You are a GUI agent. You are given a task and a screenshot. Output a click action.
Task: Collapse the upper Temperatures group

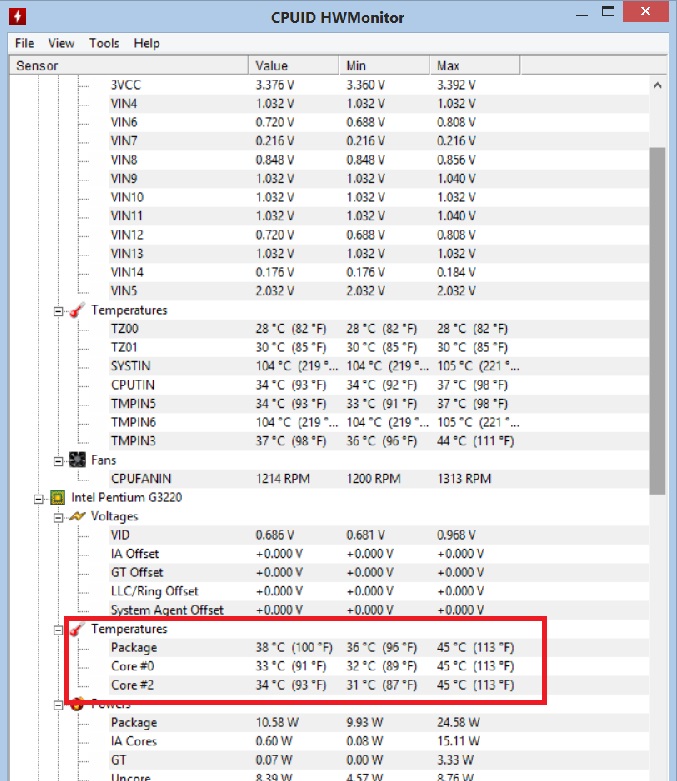tap(58, 311)
